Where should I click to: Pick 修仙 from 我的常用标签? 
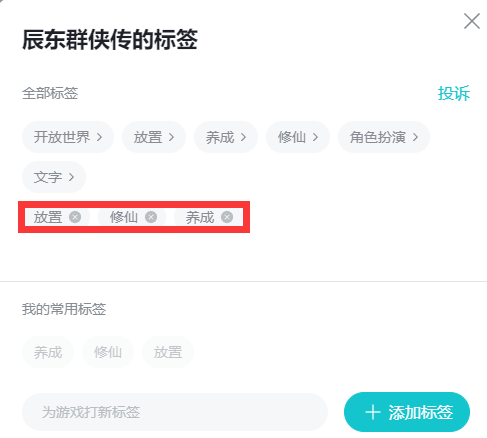tap(108, 352)
